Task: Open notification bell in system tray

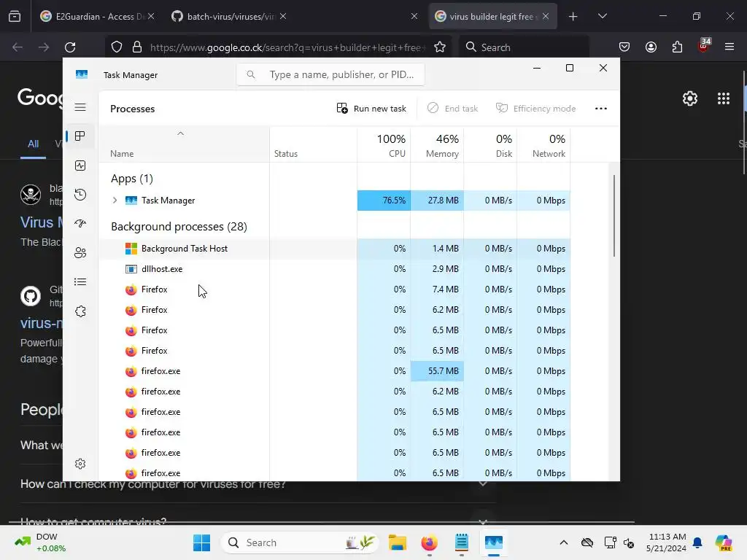Action: 697,542
